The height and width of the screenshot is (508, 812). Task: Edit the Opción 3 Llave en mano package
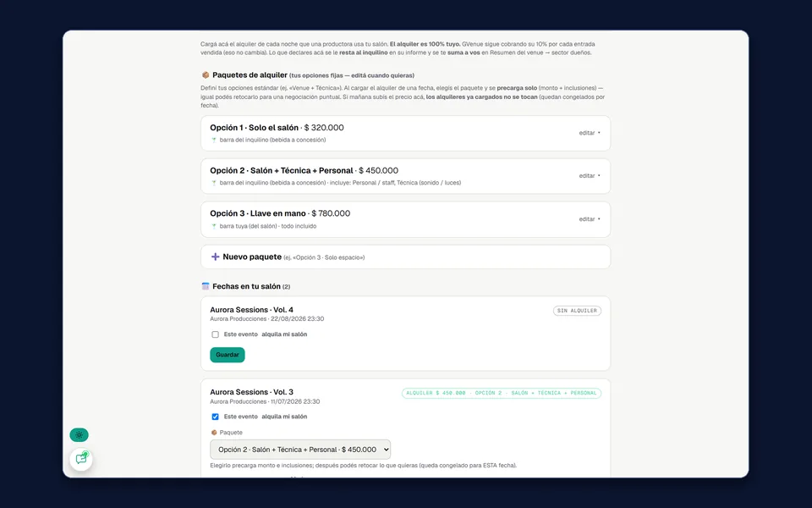590,219
